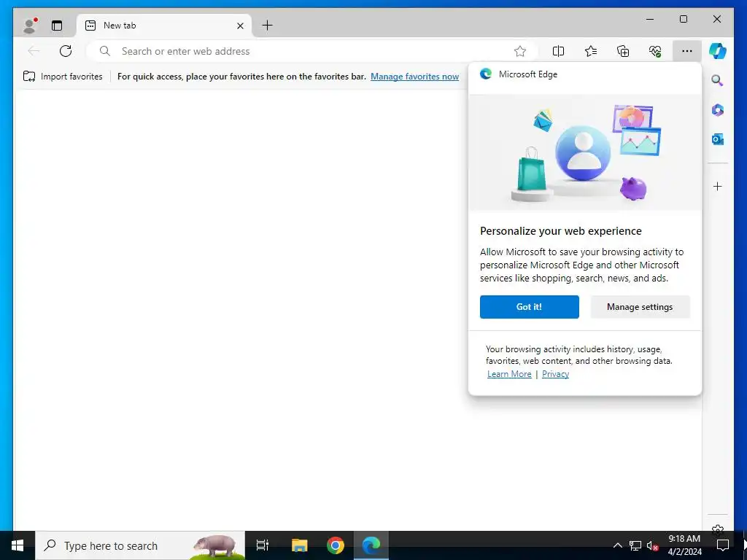Open Manage favorites now link
747x560 pixels.
pyautogui.click(x=414, y=76)
